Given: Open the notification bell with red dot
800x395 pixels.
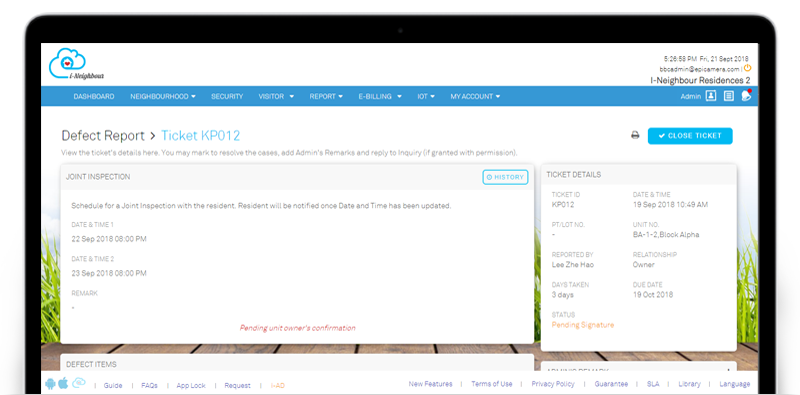Looking at the screenshot, I should [746, 95].
